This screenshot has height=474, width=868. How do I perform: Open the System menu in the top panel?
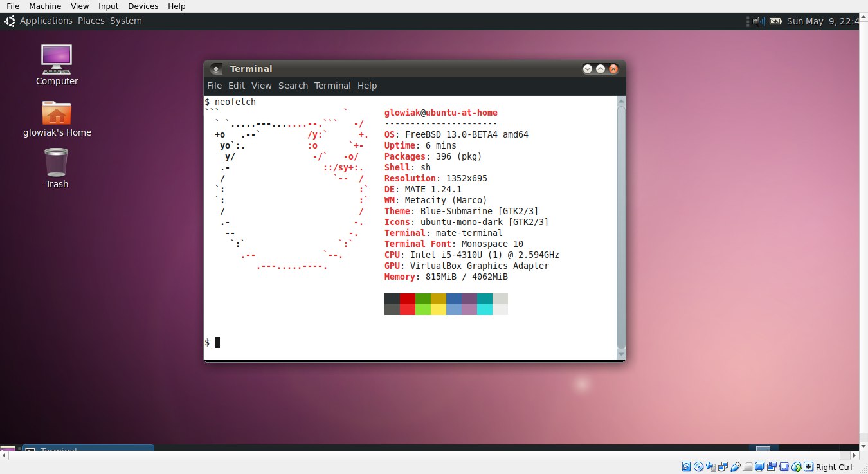pyautogui.click(x=126, y=21)
